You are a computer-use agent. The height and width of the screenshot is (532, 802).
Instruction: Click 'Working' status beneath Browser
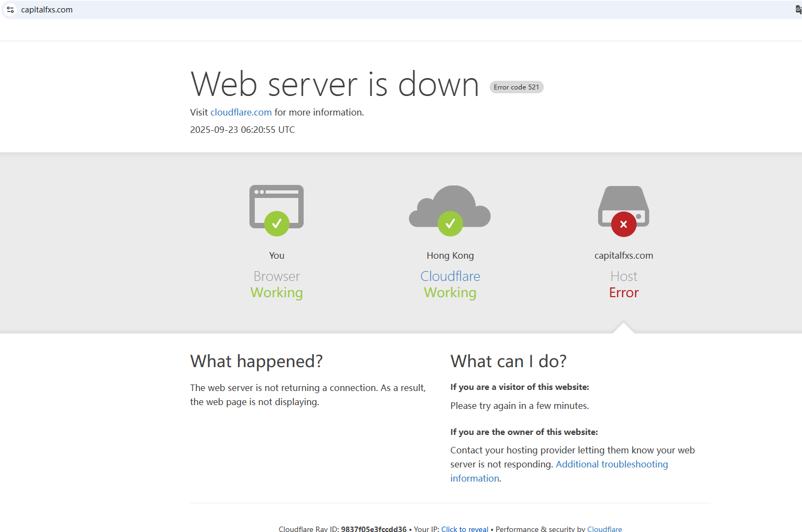tap(277, 293)
